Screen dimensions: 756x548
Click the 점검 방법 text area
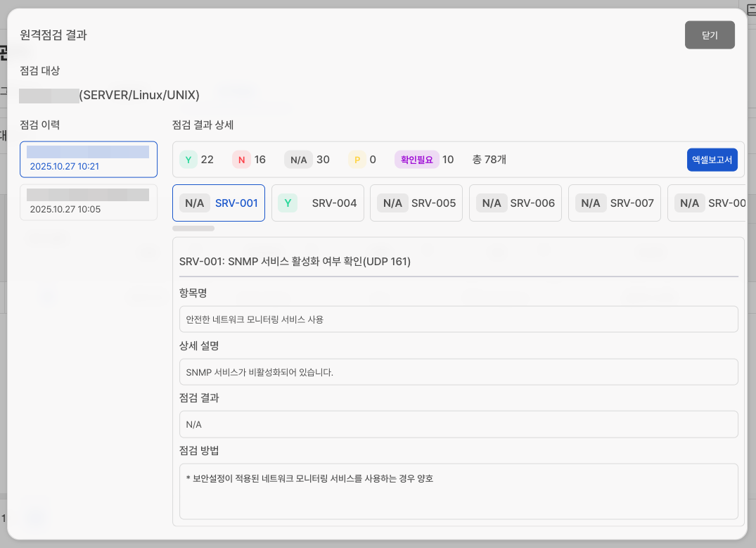[459, 491]
